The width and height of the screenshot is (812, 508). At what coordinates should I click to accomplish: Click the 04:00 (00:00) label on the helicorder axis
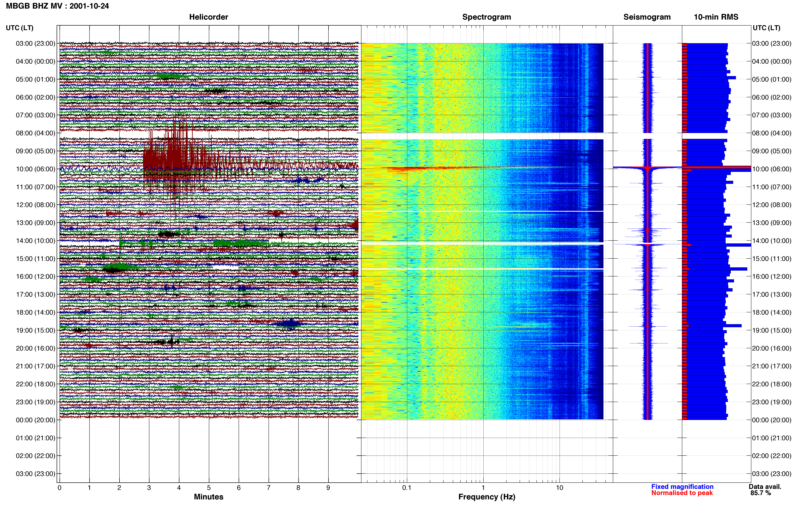tap(35, 61)
